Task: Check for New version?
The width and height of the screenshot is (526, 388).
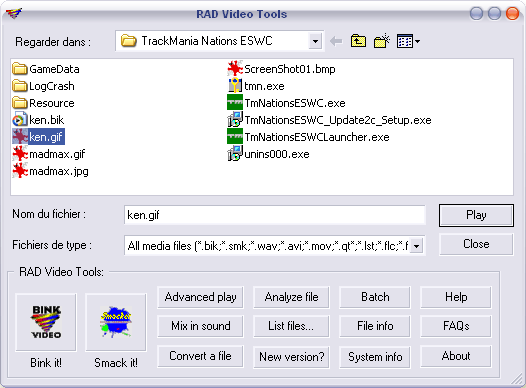Action: click(291, 357)
